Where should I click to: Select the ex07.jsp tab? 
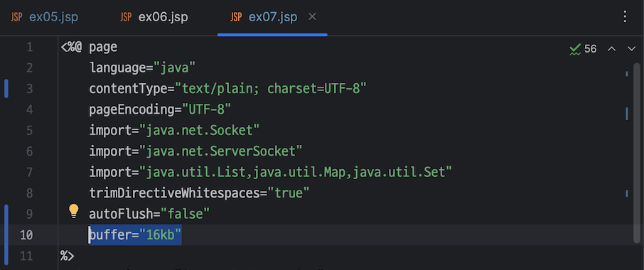coord(272,17)
